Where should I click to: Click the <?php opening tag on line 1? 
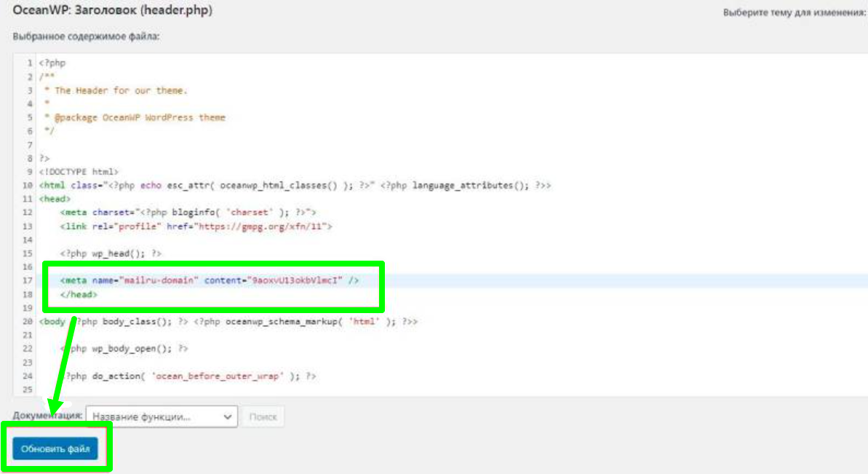point(52,63)
